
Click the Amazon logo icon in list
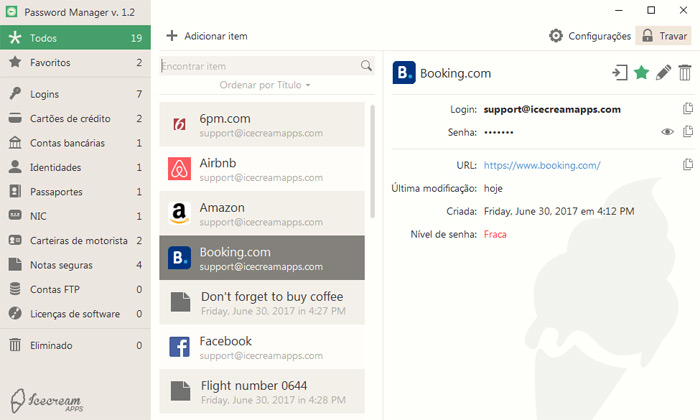point(179,213)
